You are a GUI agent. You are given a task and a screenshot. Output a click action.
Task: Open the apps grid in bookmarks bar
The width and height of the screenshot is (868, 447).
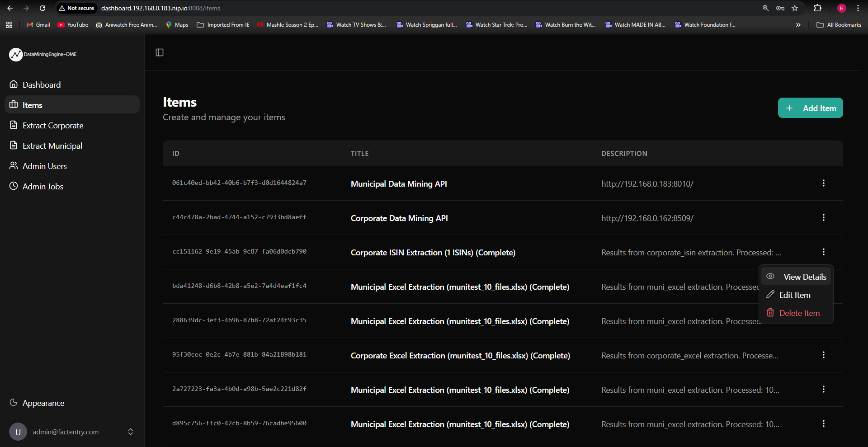tap(9, 25)
